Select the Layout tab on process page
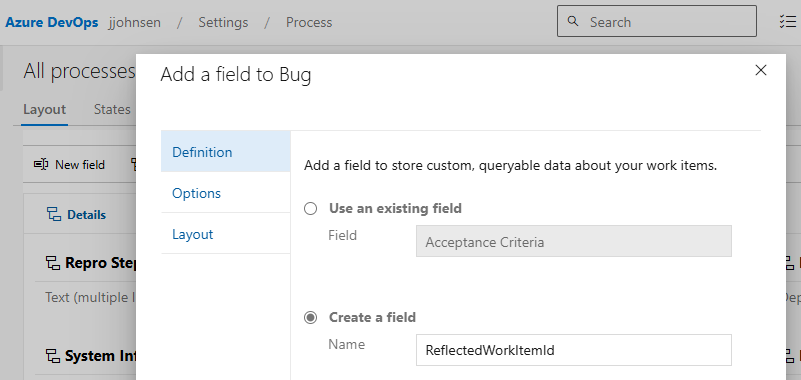801x380 pixels. tap(44, 110)
